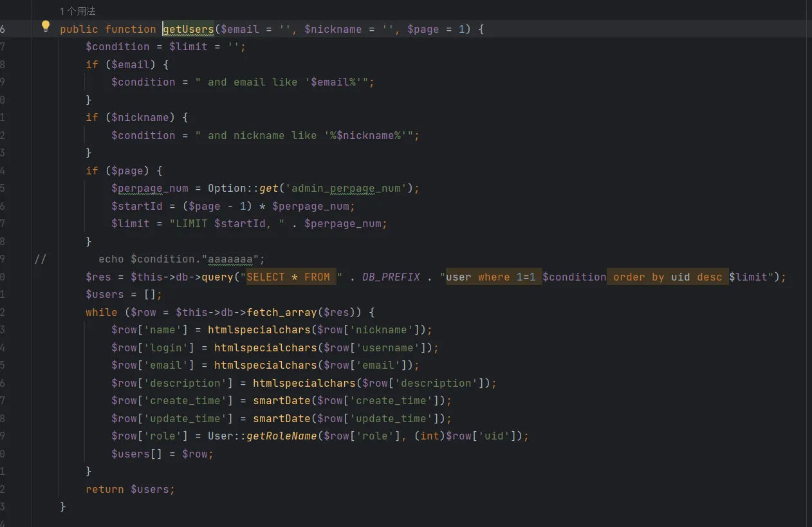
Task: Open the "1个用法" usages hint
Action: pos(78,12)
